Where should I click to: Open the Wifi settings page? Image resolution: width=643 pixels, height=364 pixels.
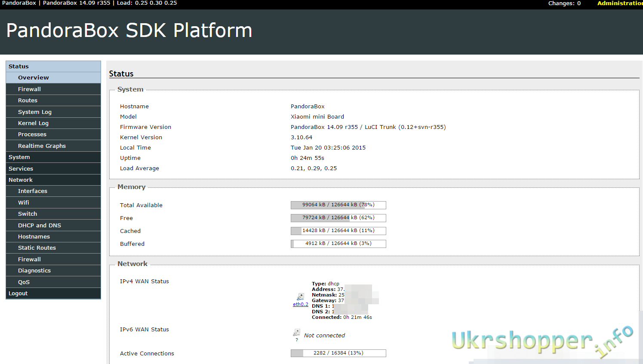coord(53,202)
